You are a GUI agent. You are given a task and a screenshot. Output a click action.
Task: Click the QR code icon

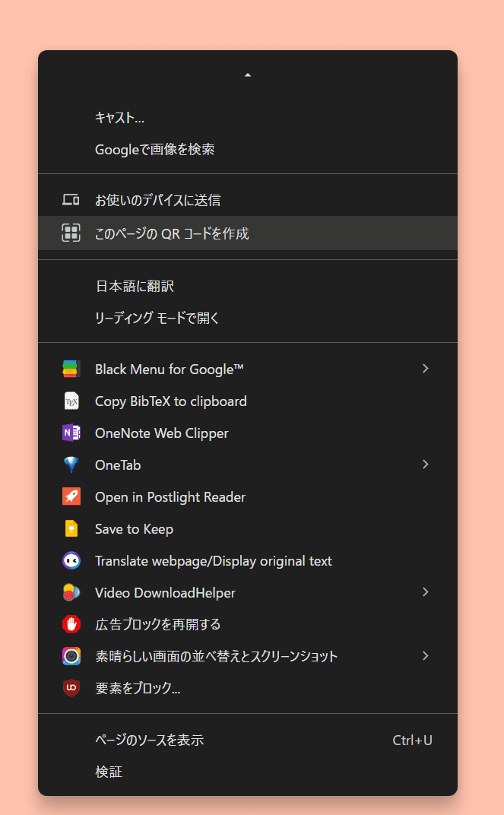[71, 233]
